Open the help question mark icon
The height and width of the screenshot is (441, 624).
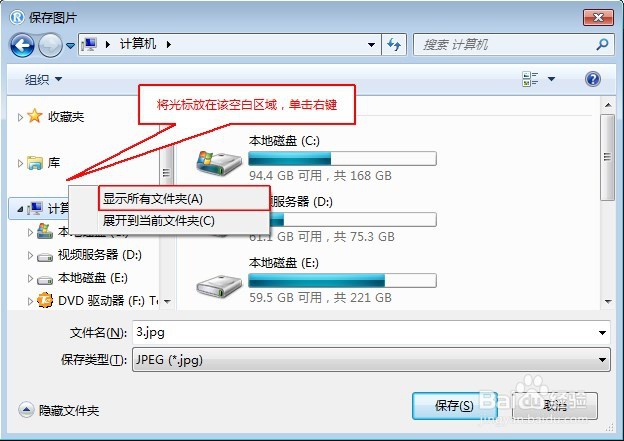click(x=593, y=79)
